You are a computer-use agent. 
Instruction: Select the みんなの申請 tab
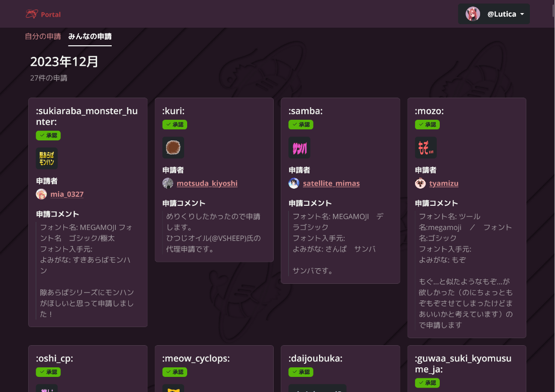90,36
